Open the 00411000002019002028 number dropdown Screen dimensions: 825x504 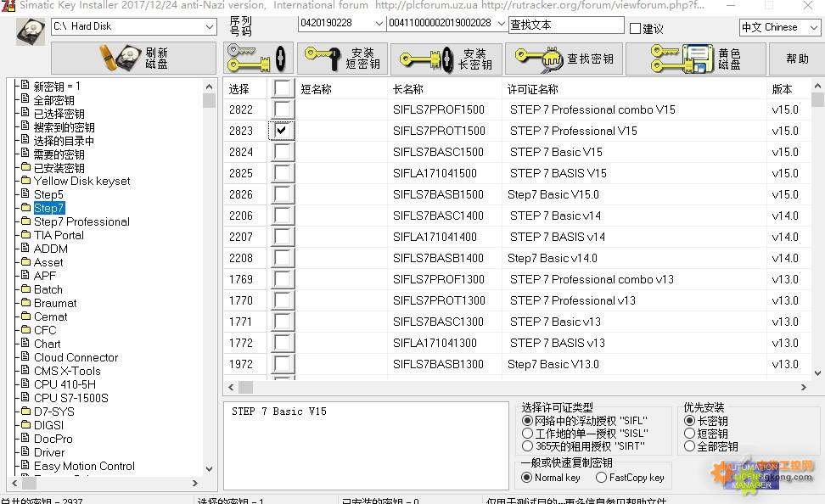[501, 23]
